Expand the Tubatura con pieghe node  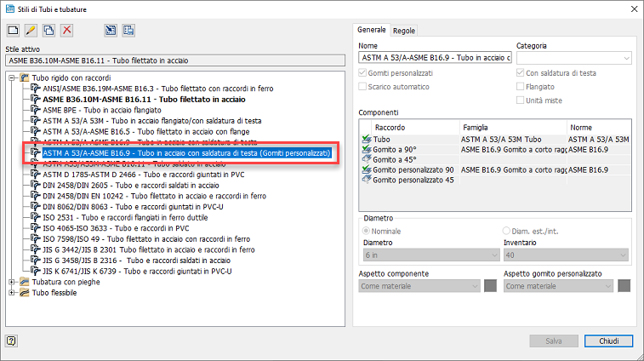[12, 282]
